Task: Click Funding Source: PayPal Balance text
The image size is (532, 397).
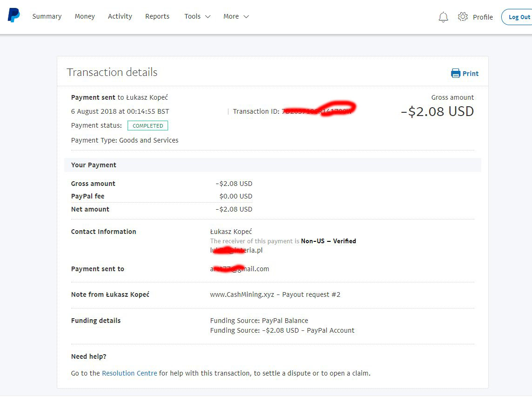Action: click(x=259, y=321)
